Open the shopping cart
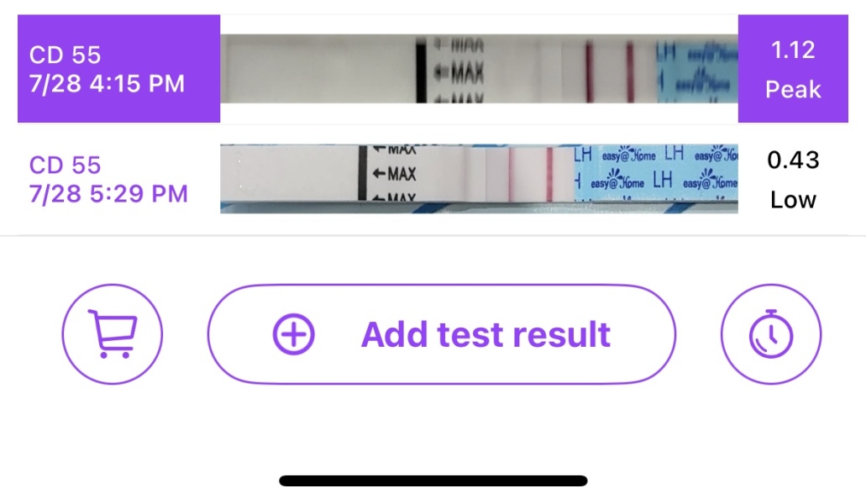This screenshot has height=504, width=866. (112, 333)
